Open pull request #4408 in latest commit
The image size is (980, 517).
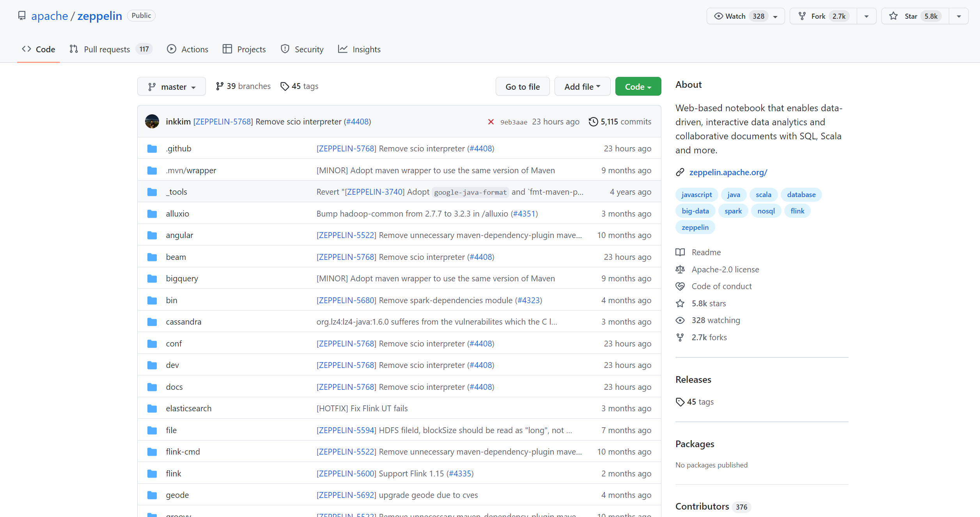click(x=358, y=122)
